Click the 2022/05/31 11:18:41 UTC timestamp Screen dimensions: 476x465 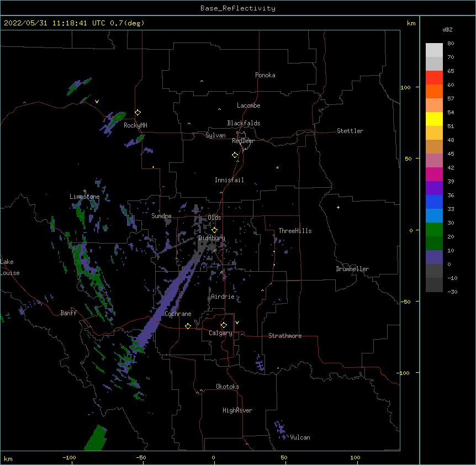pos(55,23)
